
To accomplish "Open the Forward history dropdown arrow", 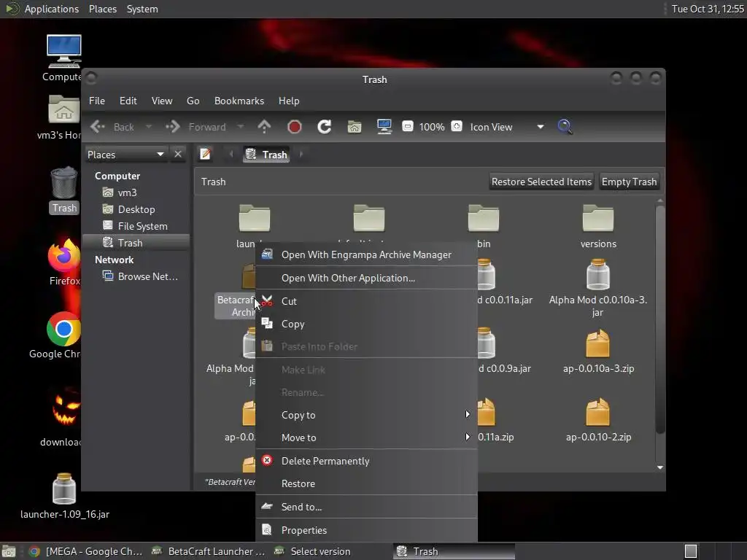I will coord(241,127).
